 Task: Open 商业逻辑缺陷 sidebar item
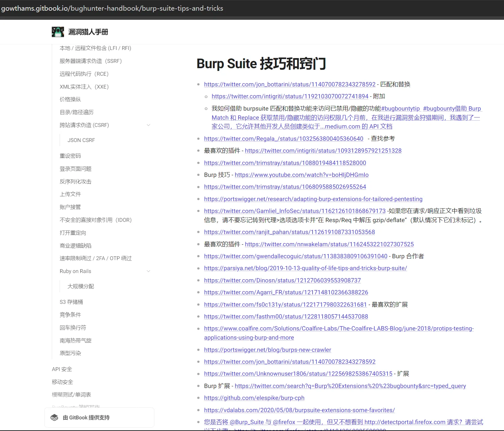pos(76,246)
